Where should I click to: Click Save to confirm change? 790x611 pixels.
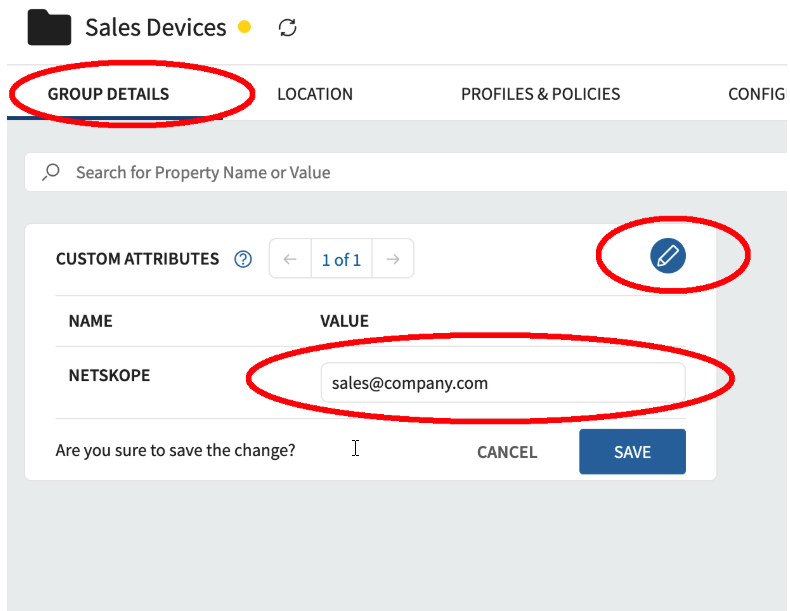pos(632,452)
